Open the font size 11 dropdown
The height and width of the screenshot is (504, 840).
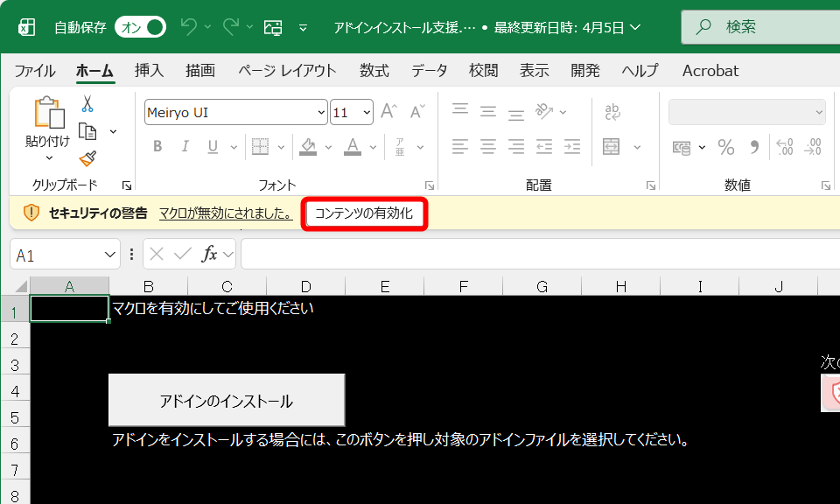tap(367, 113)
